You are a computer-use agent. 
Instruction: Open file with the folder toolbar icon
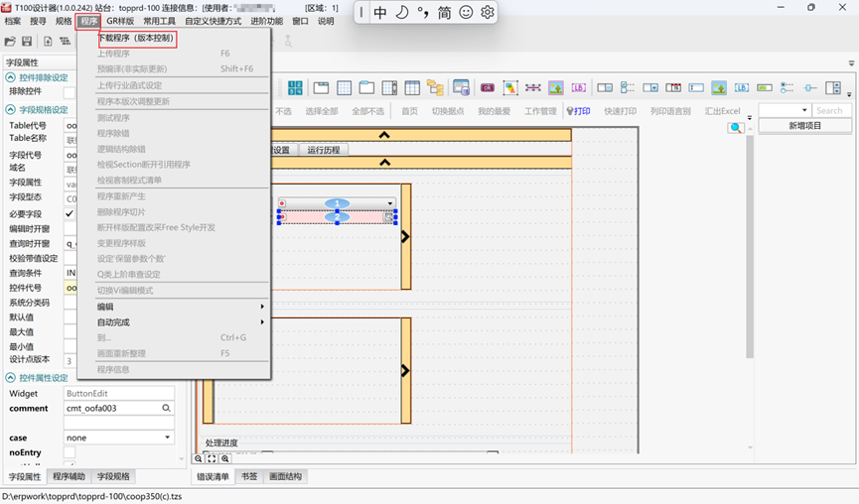pos(10,41)
